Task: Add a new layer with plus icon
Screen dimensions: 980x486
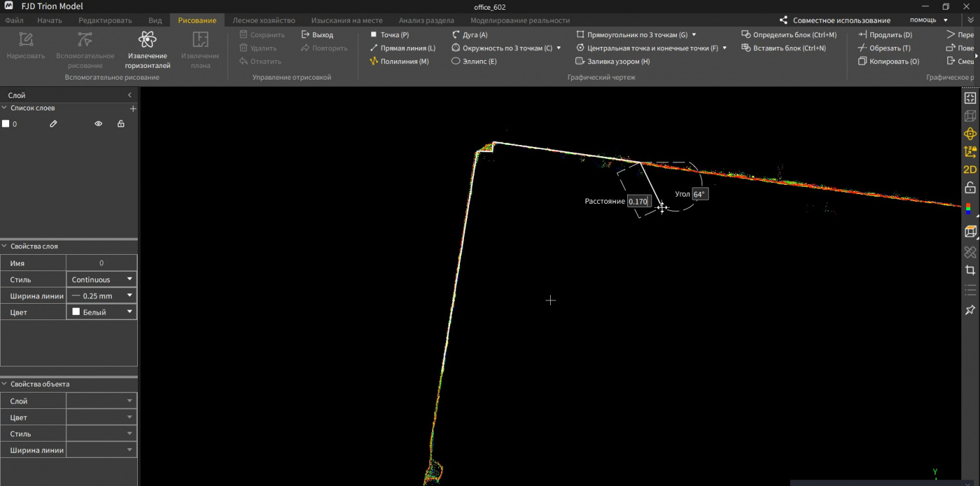Action: pyautogui.click(x=133, y=108)
